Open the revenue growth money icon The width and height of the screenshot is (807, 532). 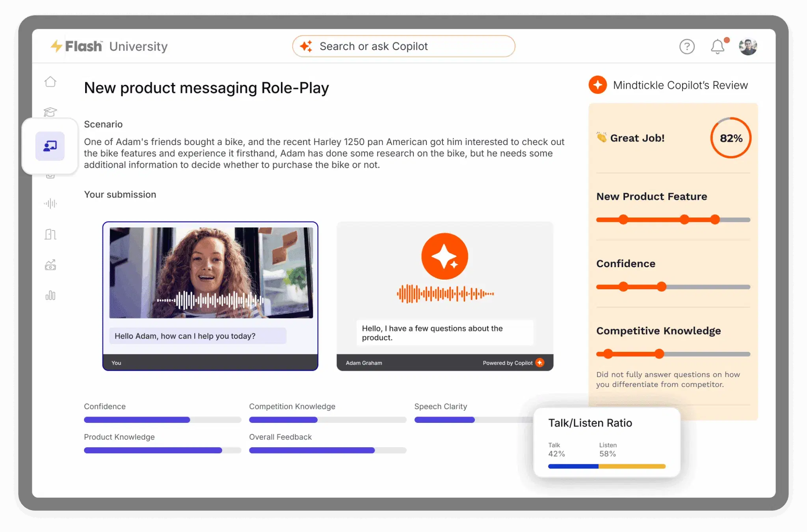pos(50,265)
